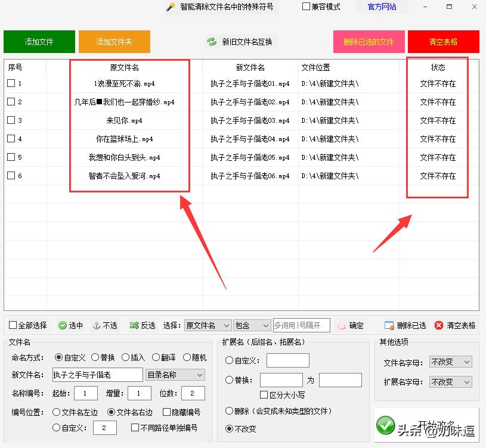Image resolution: width=486 pixels, height=448 pixels.
Task: Open the 目录名称 dropdown
Action: point(177,375)
